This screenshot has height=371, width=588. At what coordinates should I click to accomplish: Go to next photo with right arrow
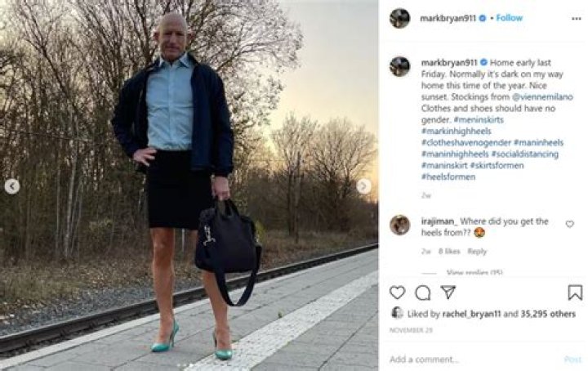[x=363, y=186]
